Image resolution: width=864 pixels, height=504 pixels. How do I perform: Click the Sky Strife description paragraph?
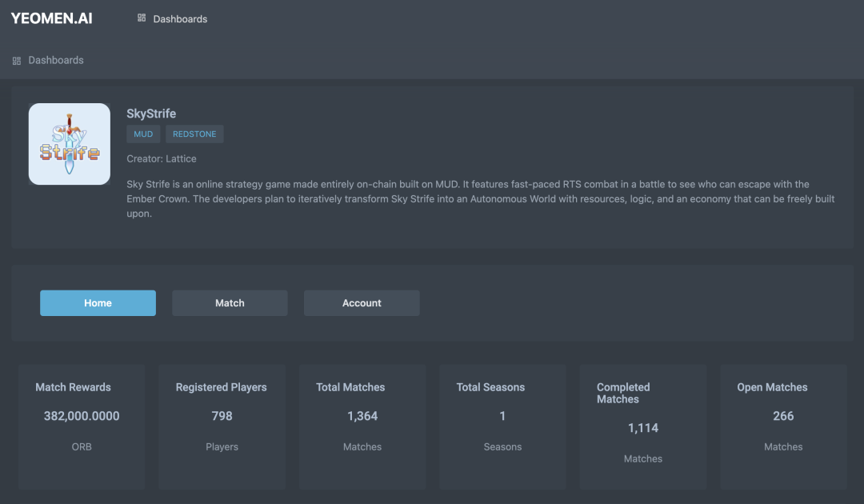coord(480,199)
